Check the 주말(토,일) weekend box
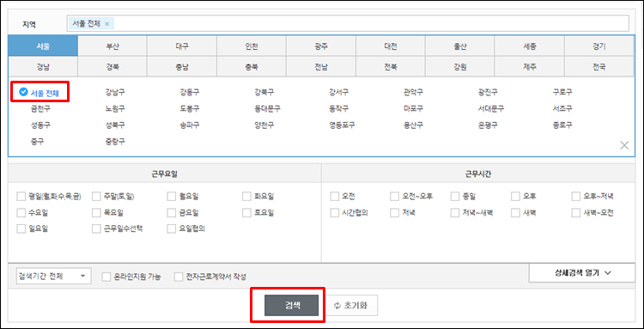644x329 pixels. [96, 197]
